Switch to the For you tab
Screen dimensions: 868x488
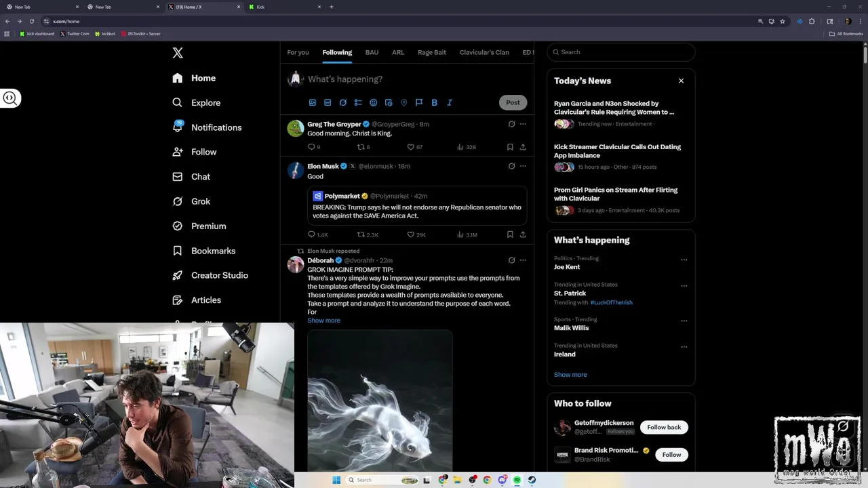tap(298, 52)
